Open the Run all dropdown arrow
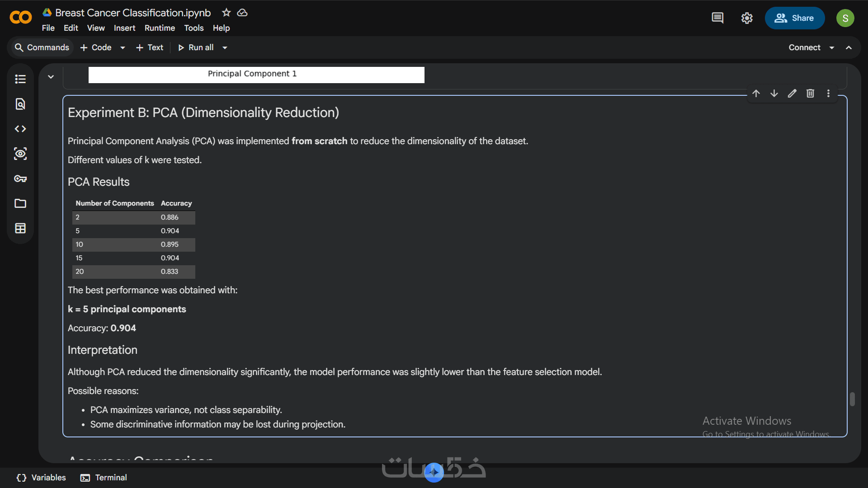This screenshot has height=488, width=868. (225, 47)
